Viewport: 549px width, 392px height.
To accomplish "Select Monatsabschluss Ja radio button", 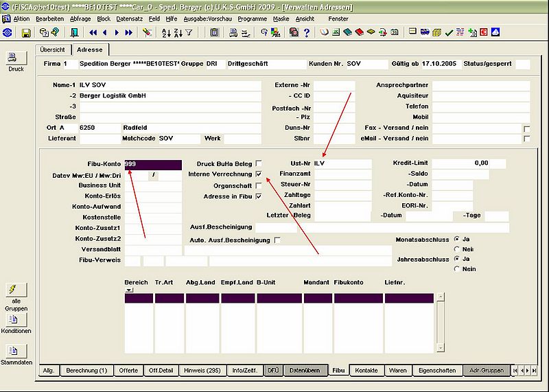I will click(456, 239).
